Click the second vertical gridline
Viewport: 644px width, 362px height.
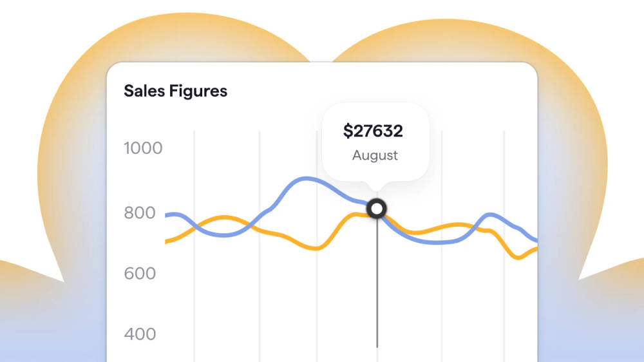[x=260, y=247]
